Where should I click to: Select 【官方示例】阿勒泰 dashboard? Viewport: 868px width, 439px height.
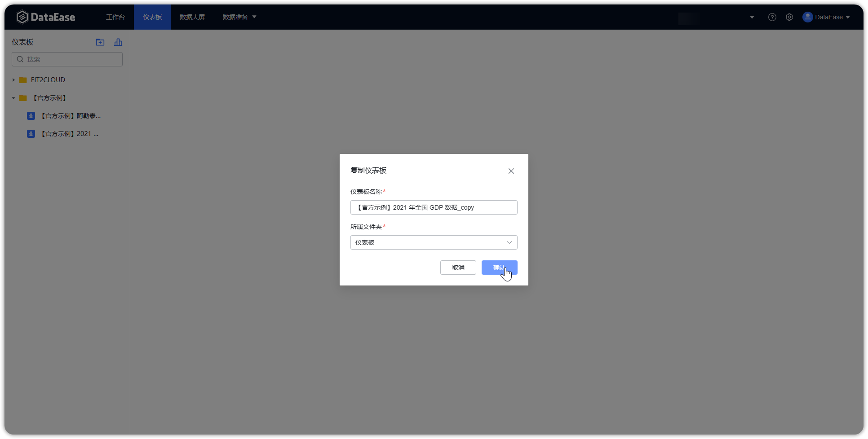pyautogui.click(x=71, y=116)
